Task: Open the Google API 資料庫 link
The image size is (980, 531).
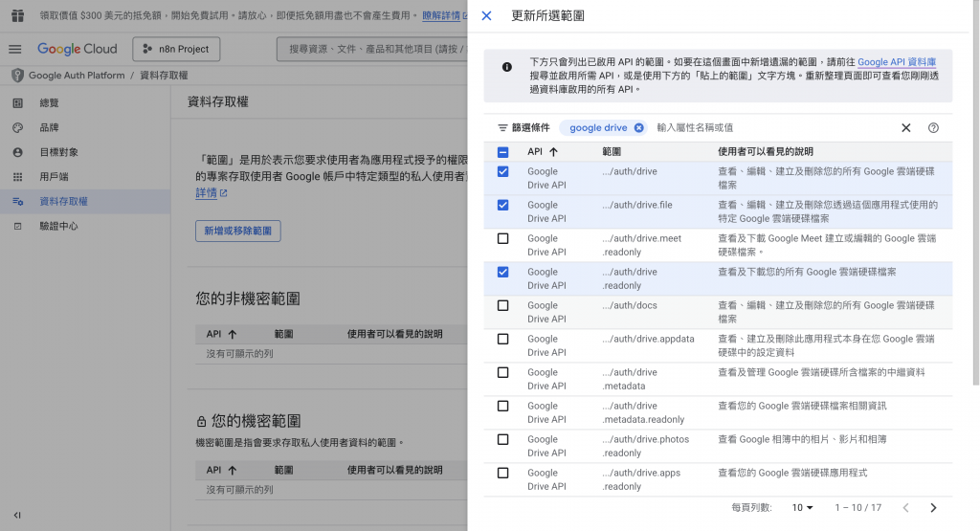Action: coord(897,62)
